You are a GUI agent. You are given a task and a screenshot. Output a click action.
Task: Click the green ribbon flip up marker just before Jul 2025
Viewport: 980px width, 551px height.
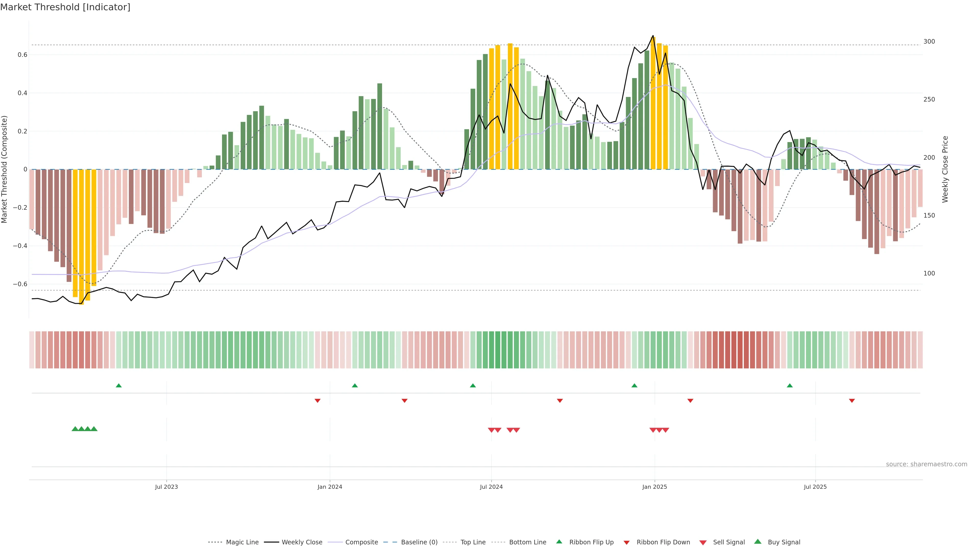coord(790,386)
